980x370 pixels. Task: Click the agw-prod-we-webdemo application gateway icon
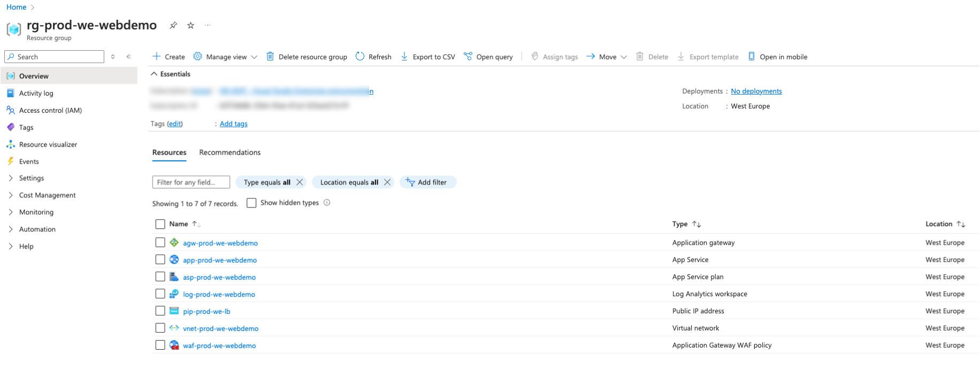click(x=174, y=243)
